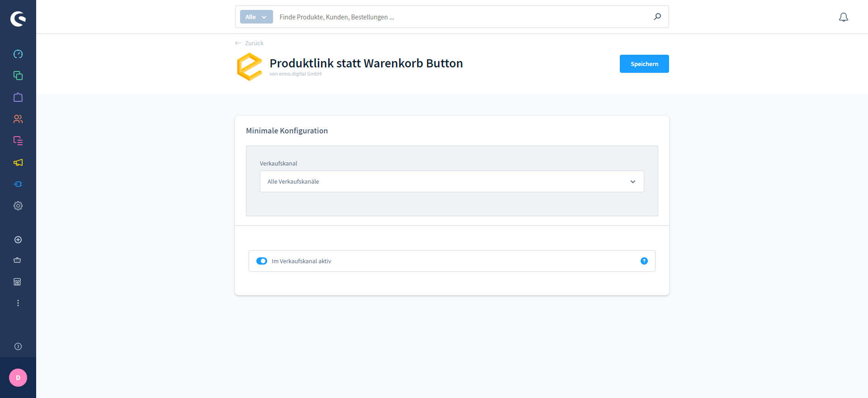This screenshot has height=398, width=868.
Task: Click the Im Verkaufskanal aktiv label
Action: coord(302,261)
